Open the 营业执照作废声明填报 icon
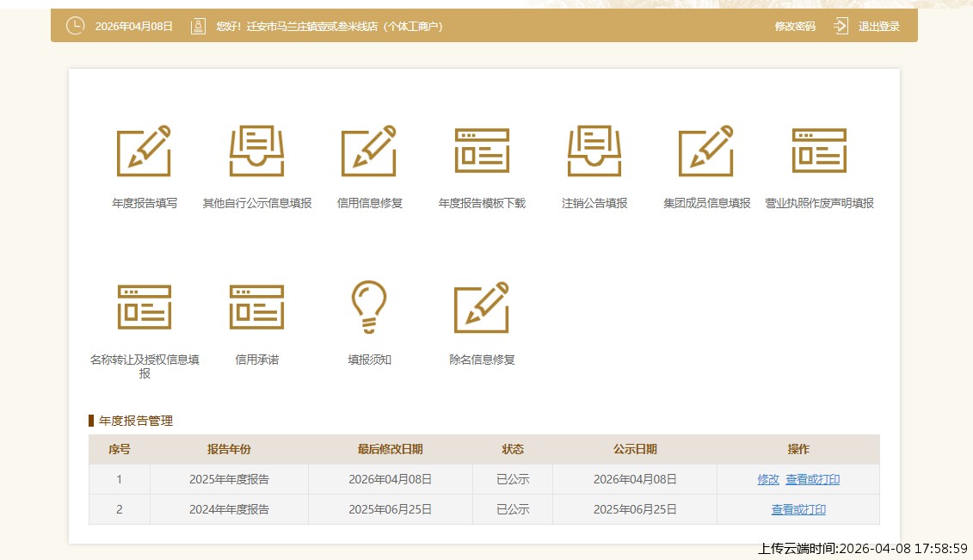 819,151
